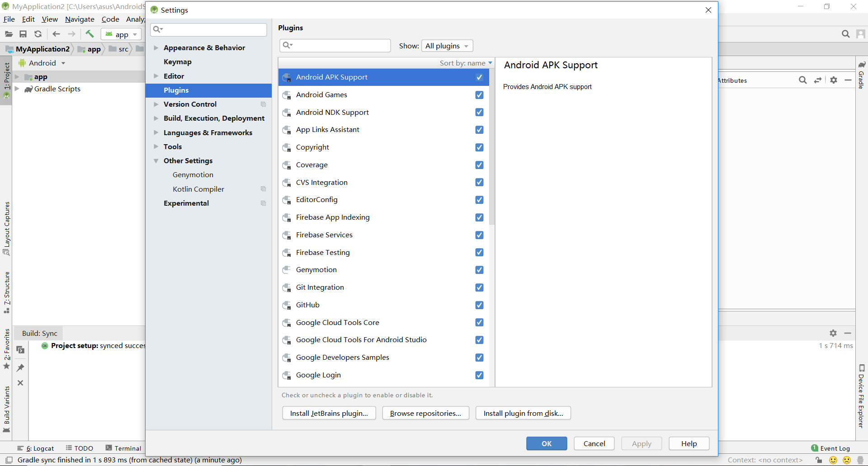
Task: Click the Help button
Action: pyautogui.click(x=689, y=443)
